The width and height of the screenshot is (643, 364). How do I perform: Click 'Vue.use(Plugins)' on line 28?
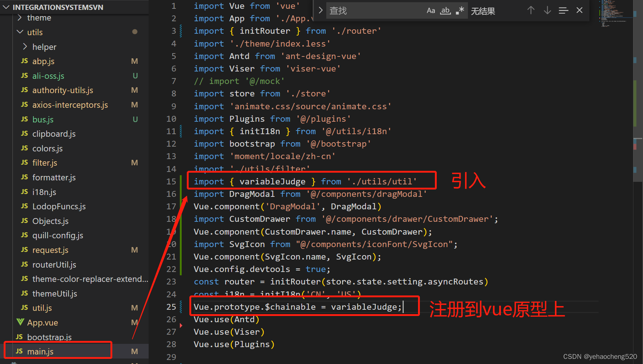(x=234, y=345)
